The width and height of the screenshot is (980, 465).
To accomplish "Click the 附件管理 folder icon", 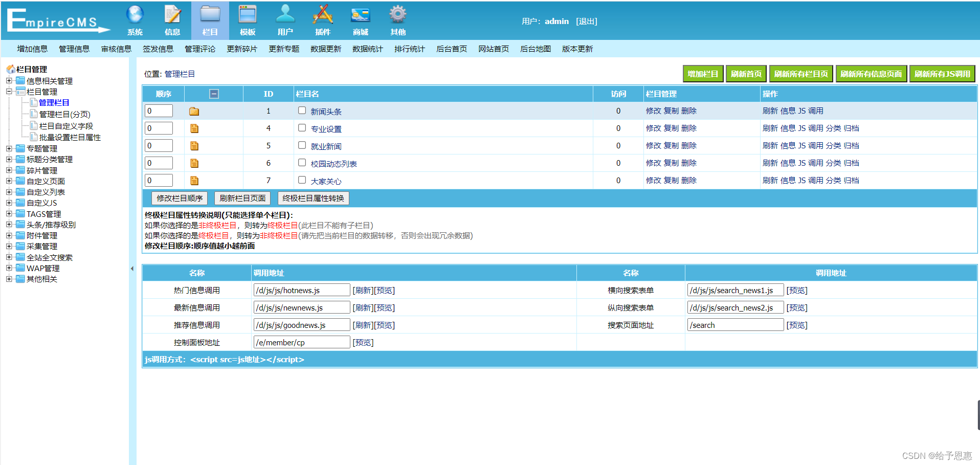I will 20,235.
